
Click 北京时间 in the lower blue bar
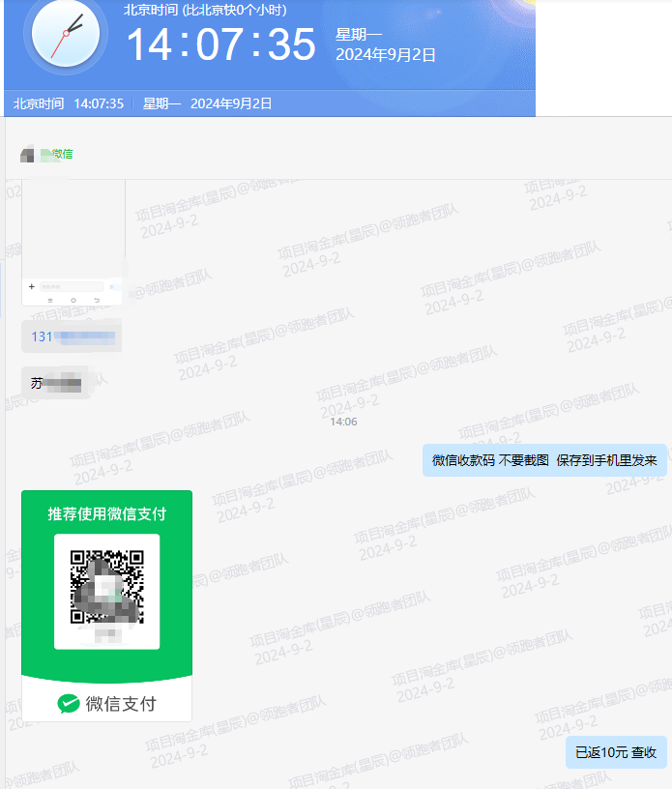[39, 103]
